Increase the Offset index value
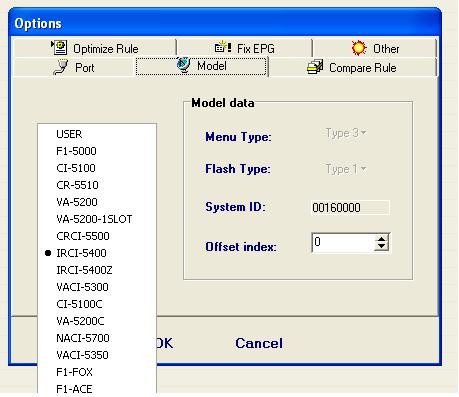Screen dimensions: 459x397 (x=381, y=239)
